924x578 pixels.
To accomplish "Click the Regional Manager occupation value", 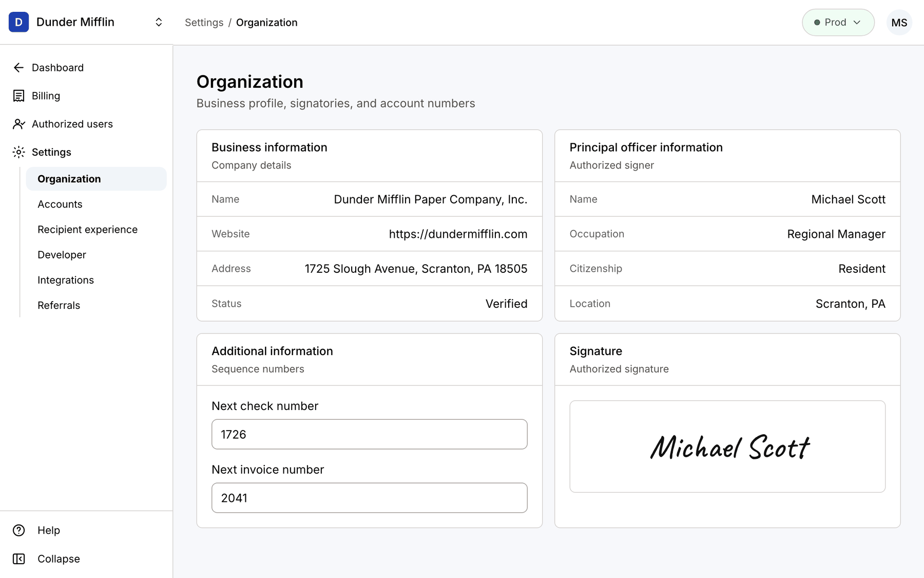I will (x=836, y=234).
